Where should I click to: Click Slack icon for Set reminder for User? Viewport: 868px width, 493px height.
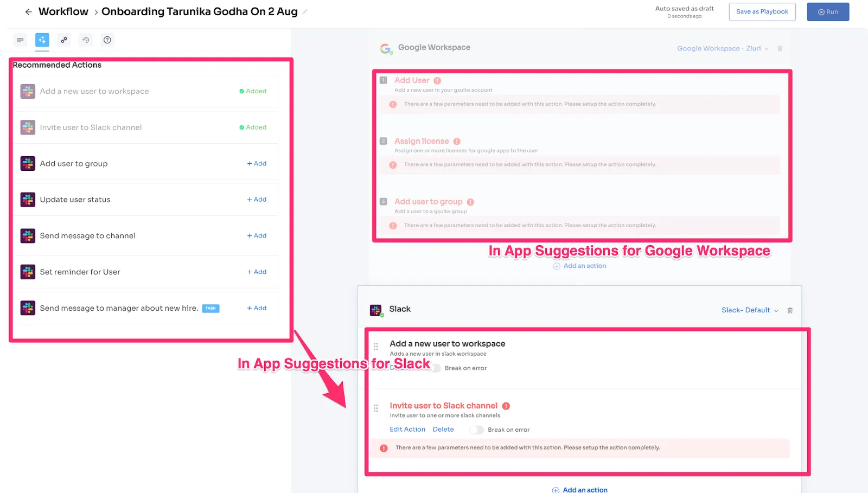28,272
